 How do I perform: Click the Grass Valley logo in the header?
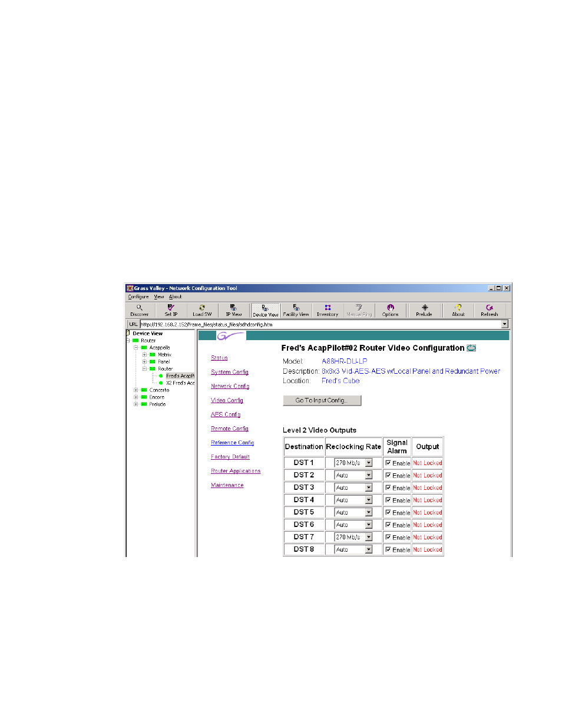pyautogui.click(x=230, y=336)
